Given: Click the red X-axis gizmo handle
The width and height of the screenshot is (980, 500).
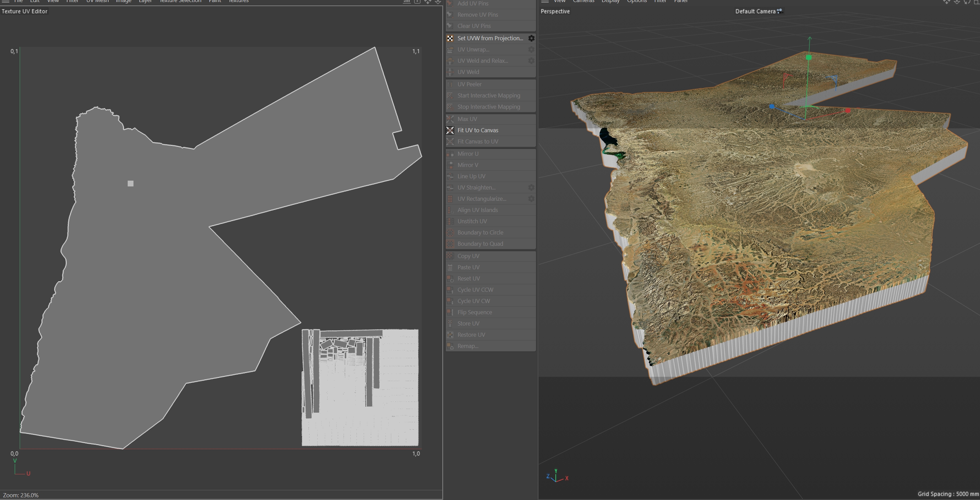Looking at the screenshot, I should [x=848, y=110].
